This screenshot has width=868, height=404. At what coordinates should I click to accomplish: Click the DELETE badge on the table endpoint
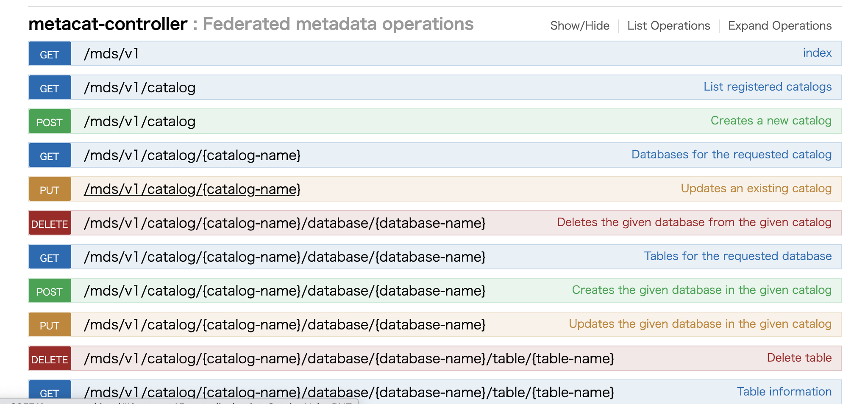coord(49,358)
